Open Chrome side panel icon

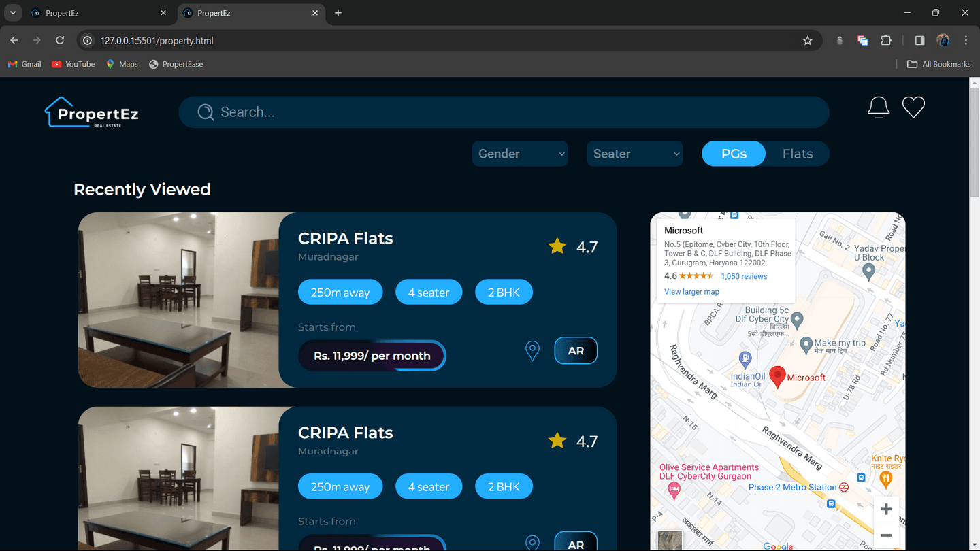(919, 41)
